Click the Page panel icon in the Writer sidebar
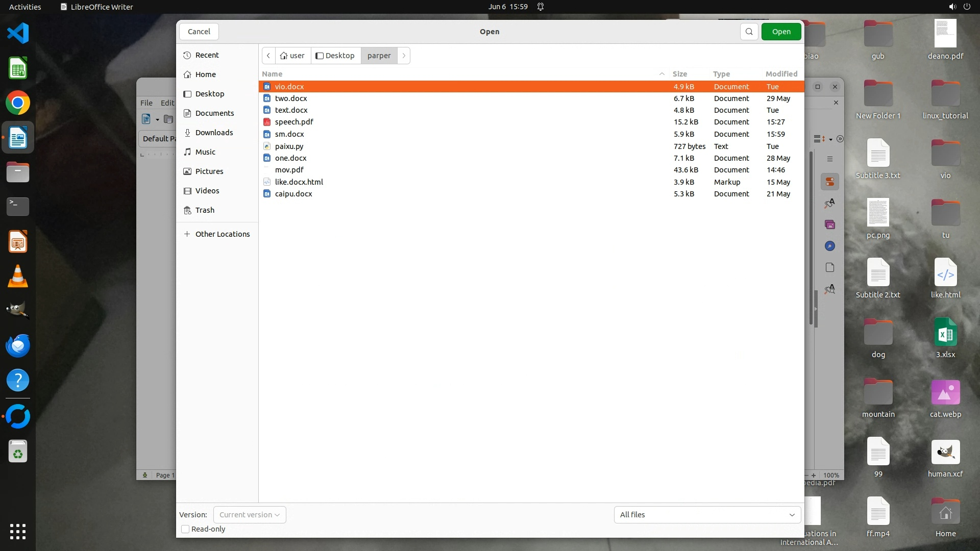980x551 pixels. click(830, 268)
